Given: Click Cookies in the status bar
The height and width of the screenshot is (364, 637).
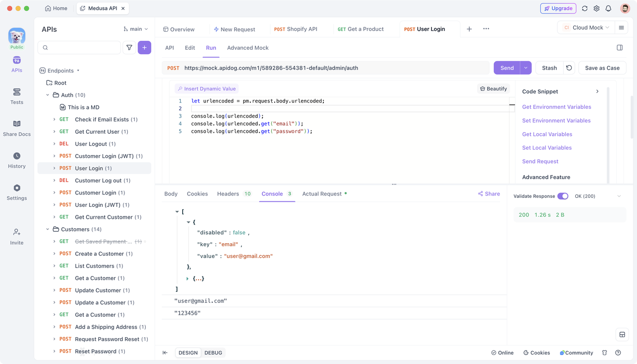Looking at the screenshot, I should tap(536, 353).
